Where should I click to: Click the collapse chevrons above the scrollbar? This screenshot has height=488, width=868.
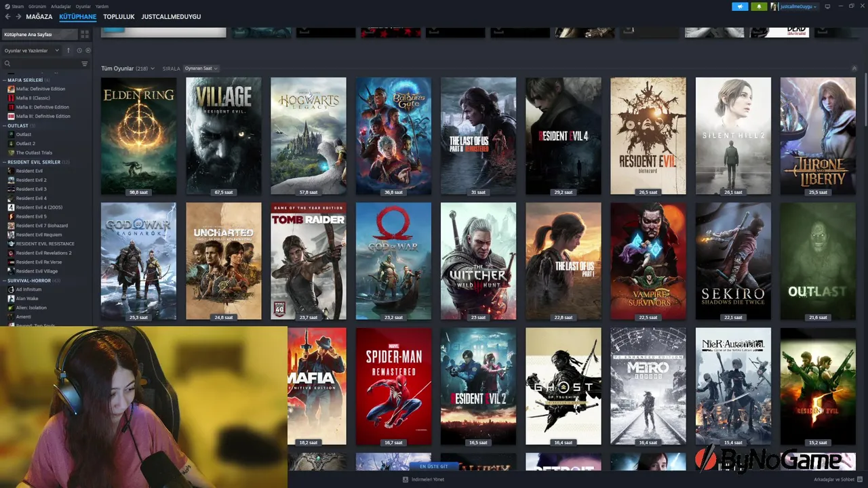click(x=854, y=68)
